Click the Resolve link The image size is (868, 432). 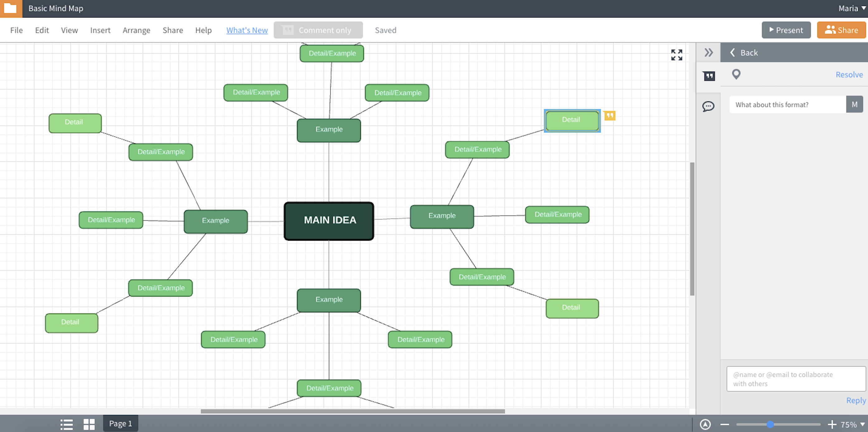pyautogui.click(x=849, y=74)
